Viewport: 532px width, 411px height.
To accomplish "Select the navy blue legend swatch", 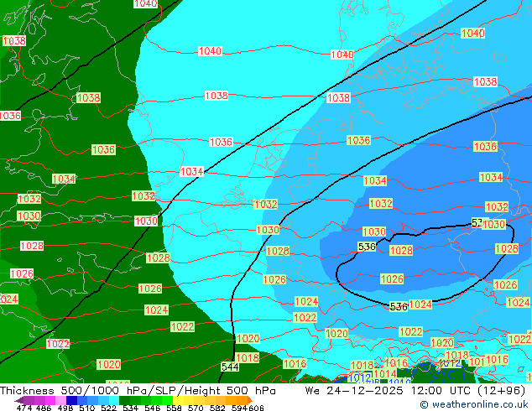I will pyautogui.click(x=71, y=400).
